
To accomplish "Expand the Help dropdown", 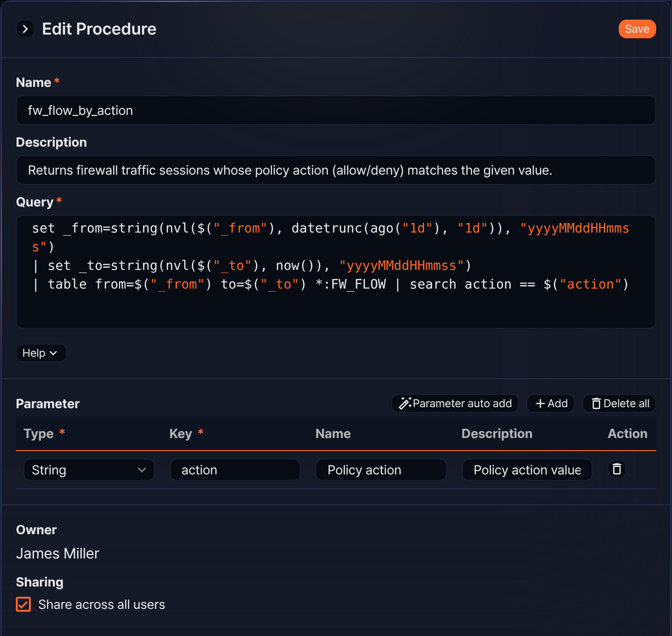I will pos(41,353).
